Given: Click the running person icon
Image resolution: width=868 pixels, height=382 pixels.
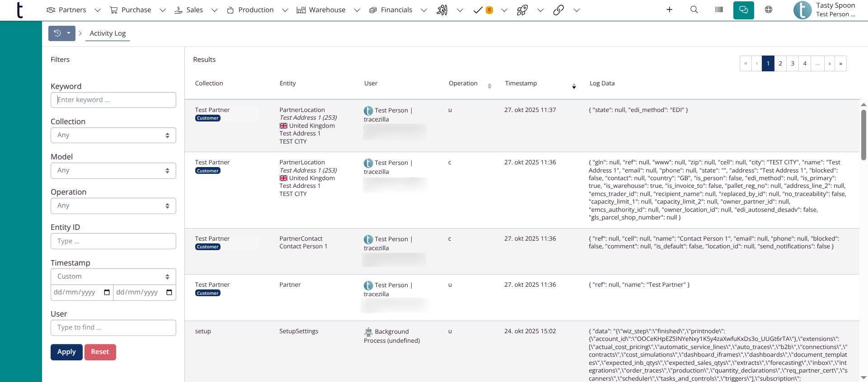Looking at the screenshot, I should click(x=442, y=10).
